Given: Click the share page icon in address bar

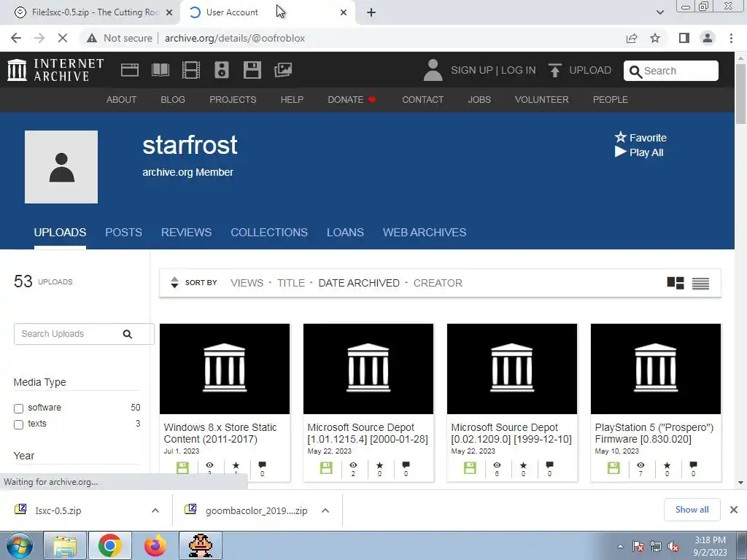Looking at the screenshot, I should pos(632,38).
